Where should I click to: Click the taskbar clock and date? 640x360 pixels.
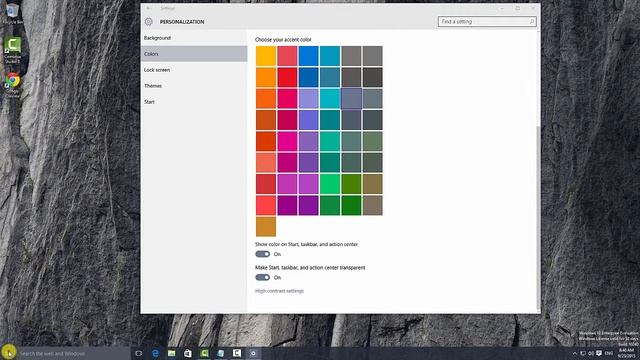627,353
